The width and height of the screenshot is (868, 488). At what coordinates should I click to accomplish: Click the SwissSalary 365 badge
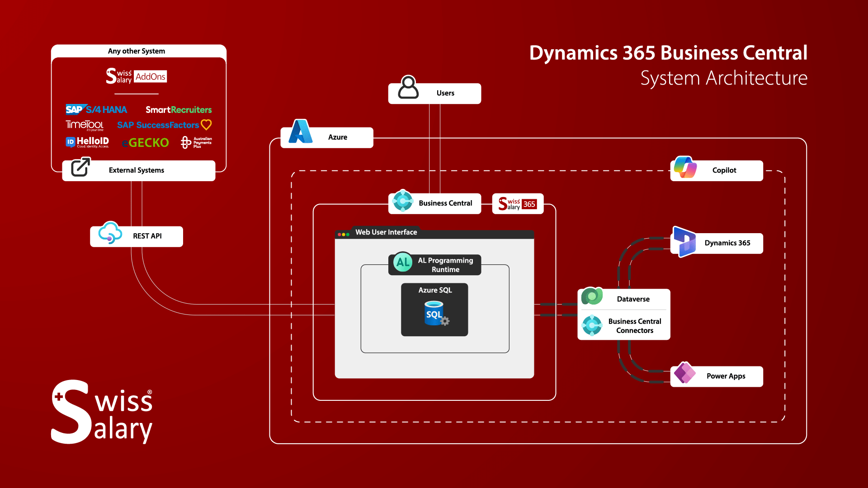(x=518, y=204)
